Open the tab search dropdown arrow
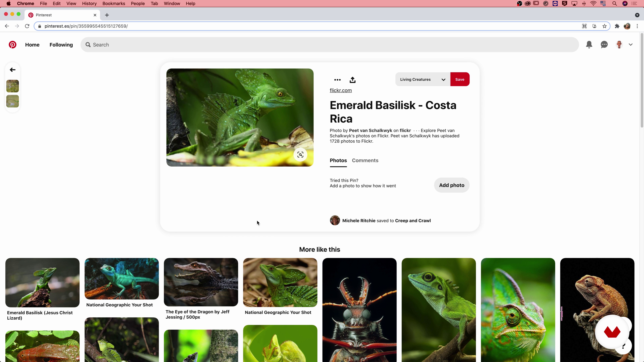This screenshot has width=644, height=362. pos(637,15)
